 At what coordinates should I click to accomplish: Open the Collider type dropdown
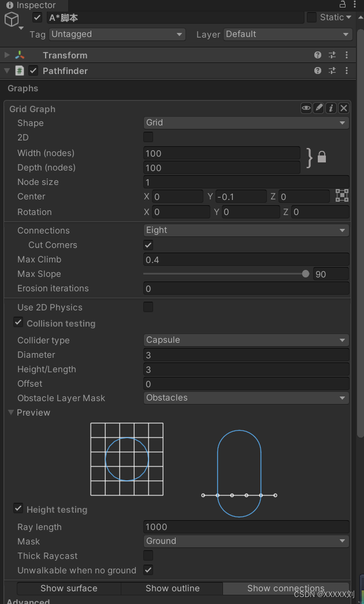pos(246,340)
